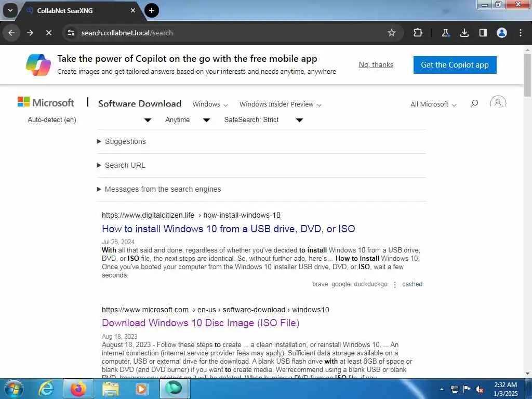Image resolution: width=532 pixels, height=399 pixels.
Task: Open the Chrome profile avatar
Action: (x=502, y=33)
